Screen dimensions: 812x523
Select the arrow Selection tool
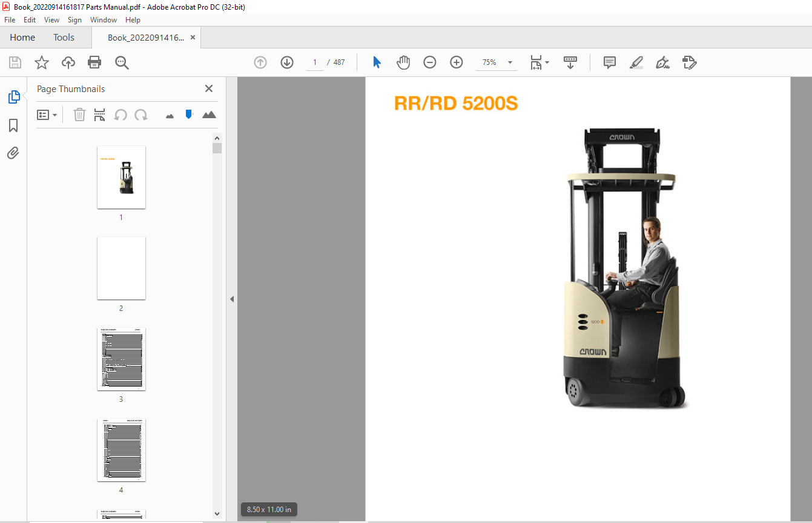[x=377, y=62]
